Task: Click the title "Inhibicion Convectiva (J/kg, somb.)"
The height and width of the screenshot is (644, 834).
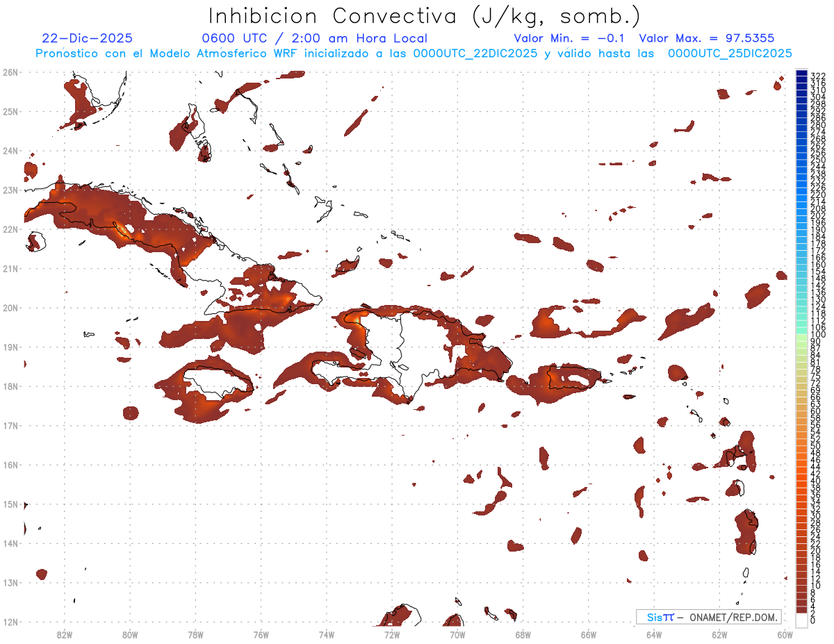Action: 425,17
